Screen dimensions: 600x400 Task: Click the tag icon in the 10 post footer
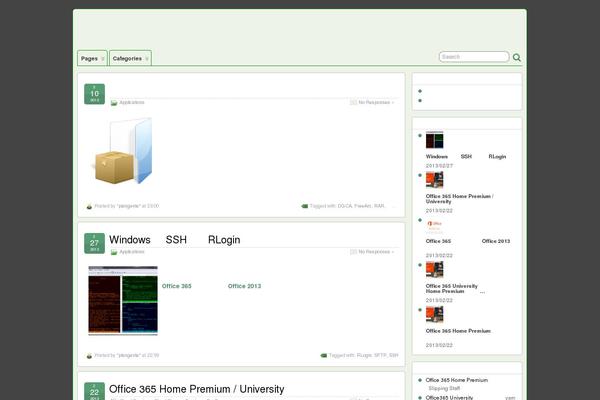(x=305, y=206)
